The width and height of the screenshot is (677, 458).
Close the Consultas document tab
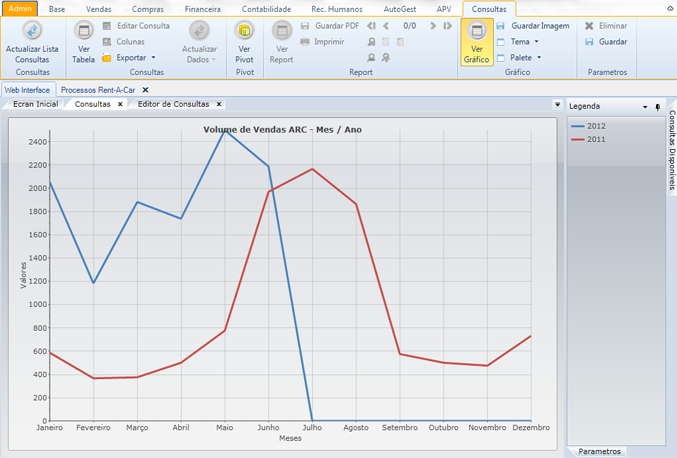click(120, 104)
